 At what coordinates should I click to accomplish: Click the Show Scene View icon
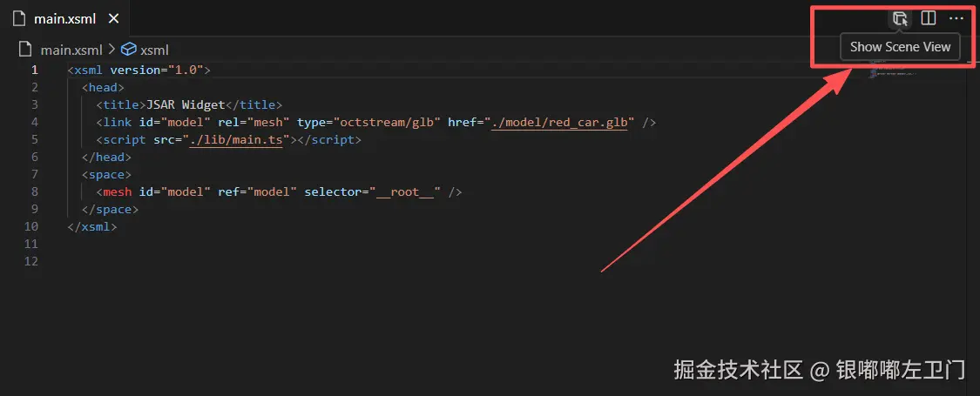coord(899,19)
